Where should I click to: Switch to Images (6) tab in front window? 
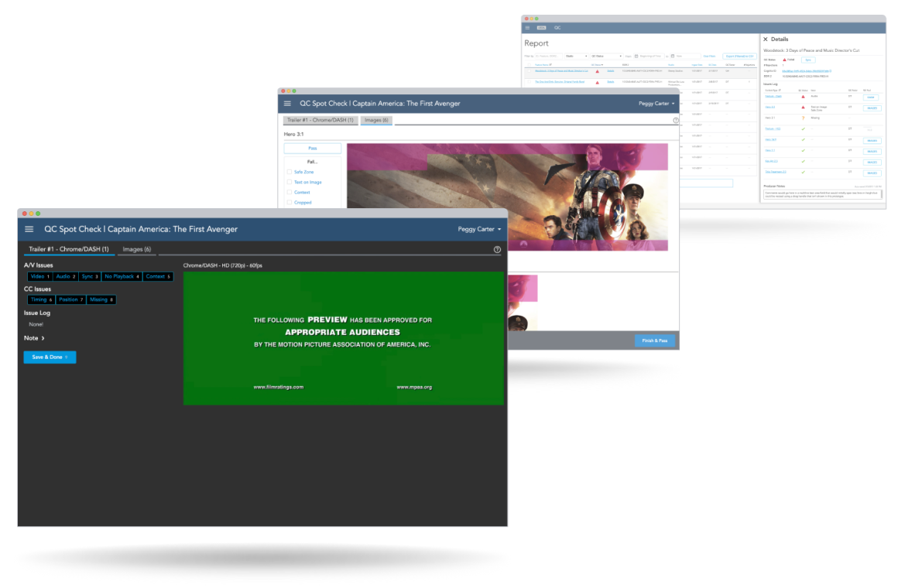coord(137,249)
